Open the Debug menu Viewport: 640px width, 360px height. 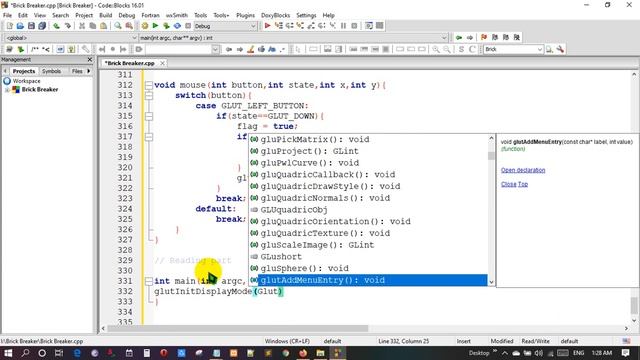pyautogui.click(x=127, y=15)
